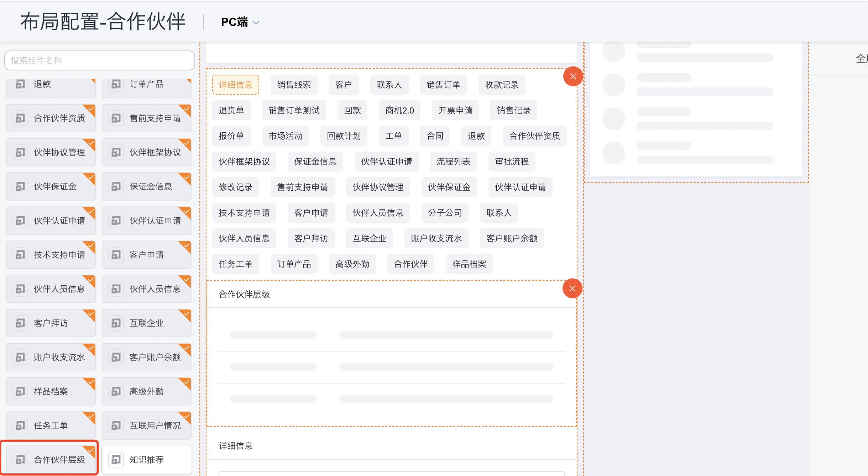Click the 伙伴框架协议 component icon

116,152
